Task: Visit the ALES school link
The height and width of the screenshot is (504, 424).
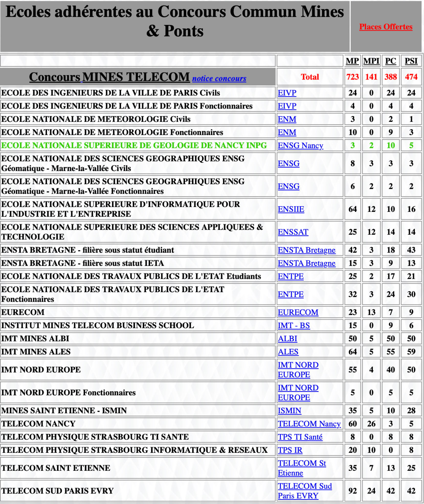Action: 288,352
